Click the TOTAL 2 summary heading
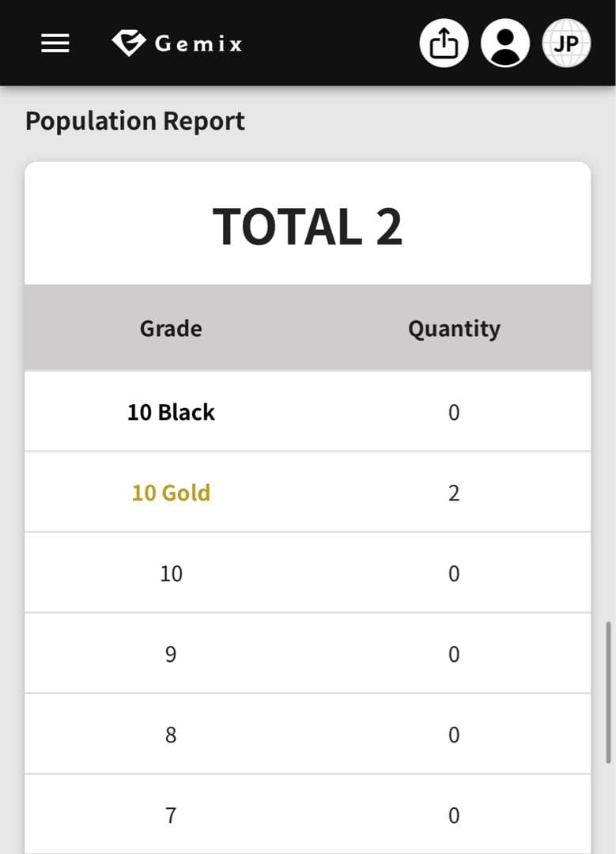 coord(308,226)
